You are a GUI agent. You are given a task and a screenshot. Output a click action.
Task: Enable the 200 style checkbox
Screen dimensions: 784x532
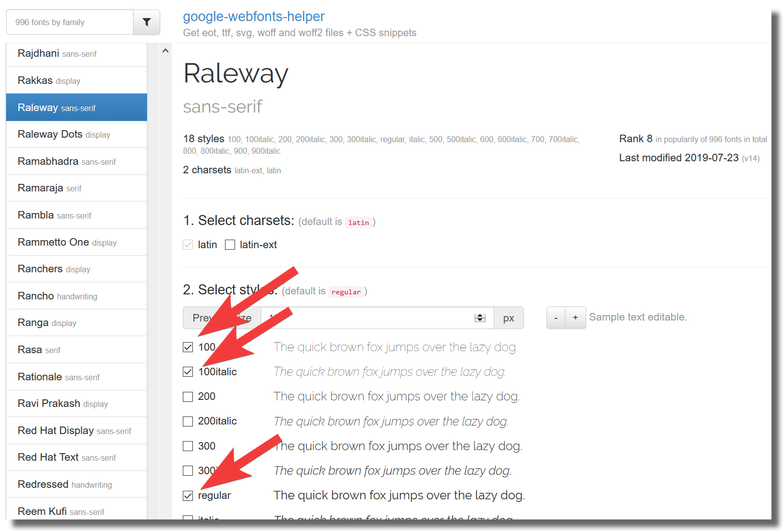[188, 397]
